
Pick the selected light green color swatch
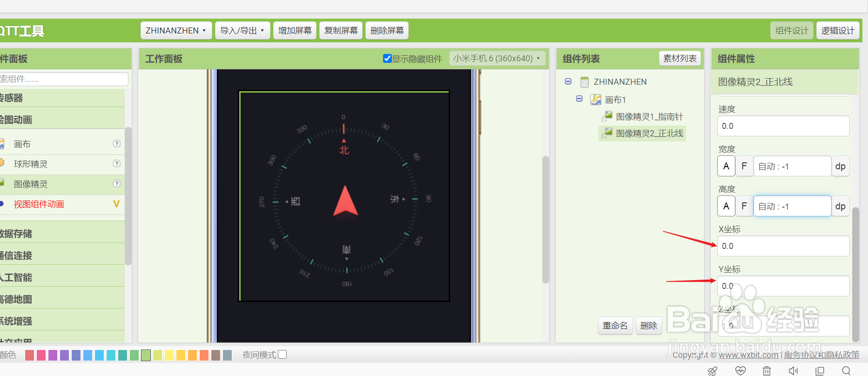point(146,355)
